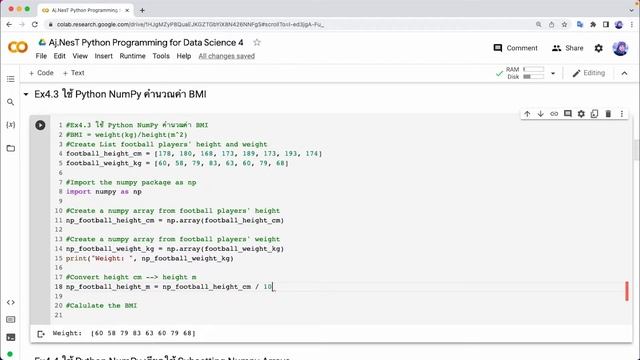Open the terminal panel icon

(11, 337)
